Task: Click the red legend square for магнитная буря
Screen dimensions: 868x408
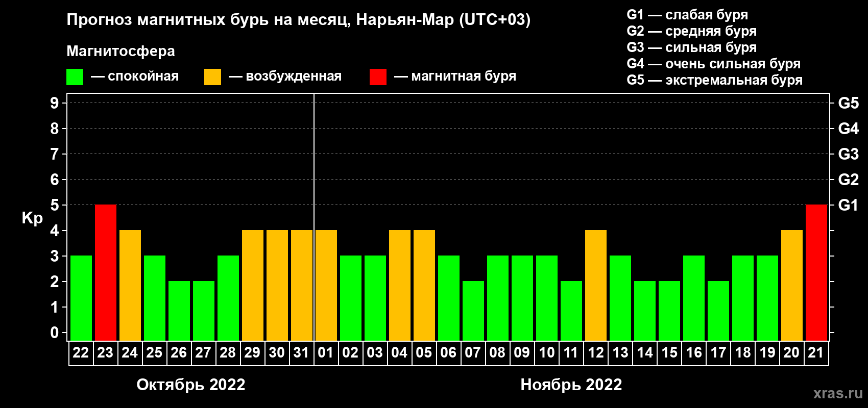Action: 378,77
